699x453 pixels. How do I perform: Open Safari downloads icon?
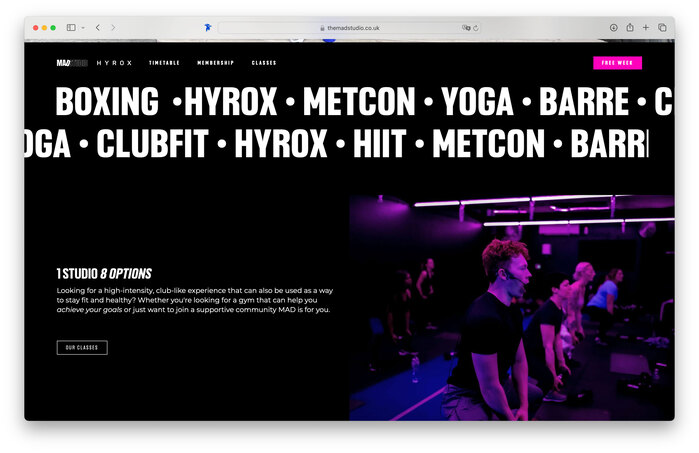[x=613, y=28]
